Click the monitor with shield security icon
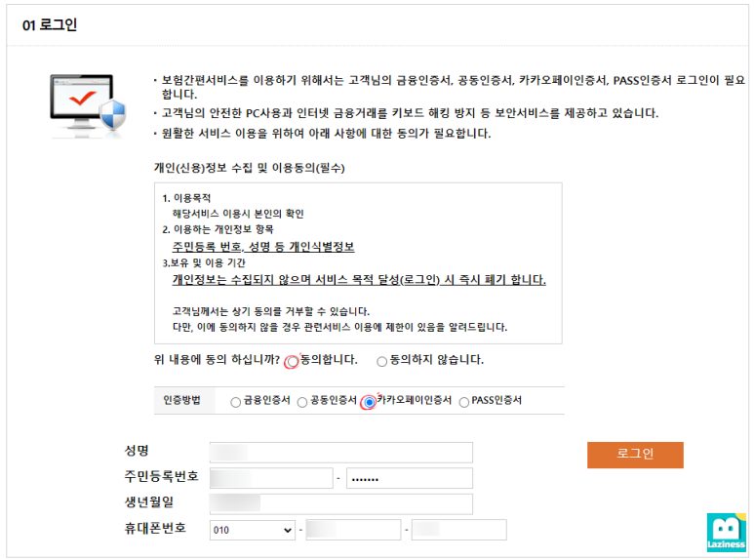Viewport: 754px width, 560px height. click(88, 105)
